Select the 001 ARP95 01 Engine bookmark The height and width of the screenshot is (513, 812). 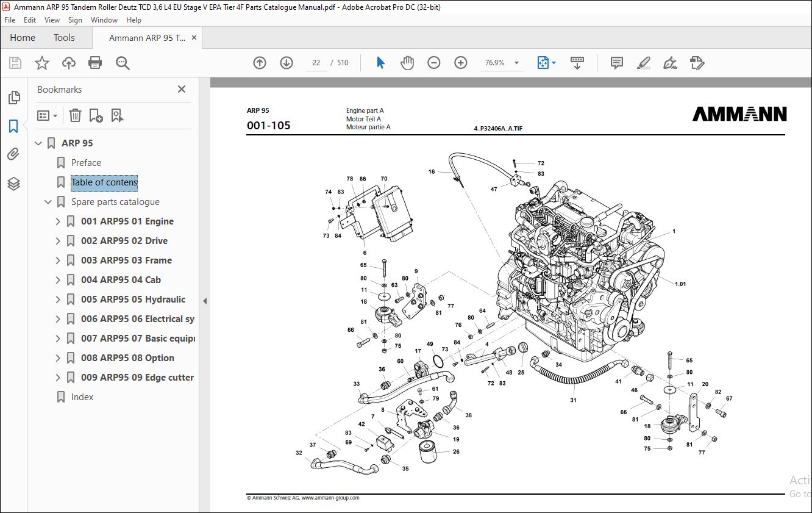127,221
